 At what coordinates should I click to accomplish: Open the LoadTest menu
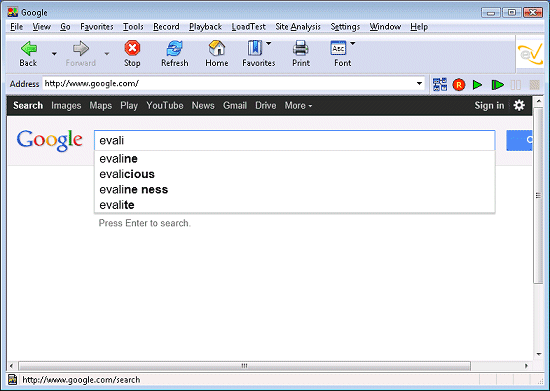pos(249,27)
